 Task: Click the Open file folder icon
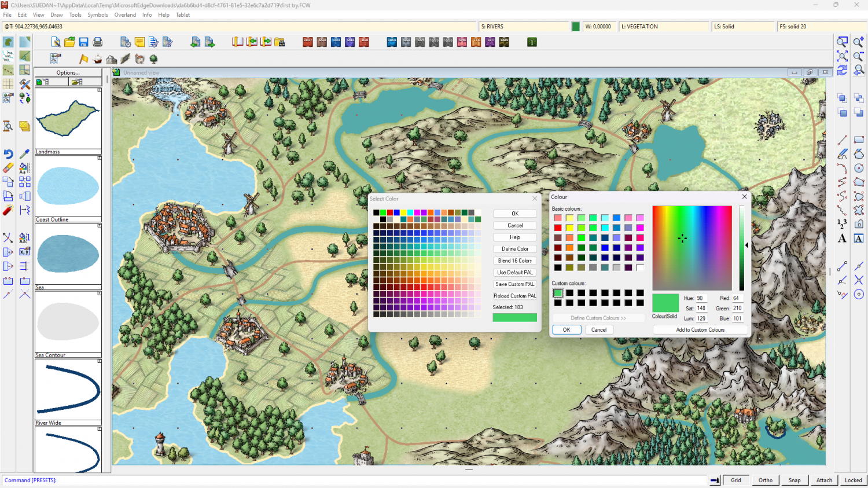coord(69,42)
